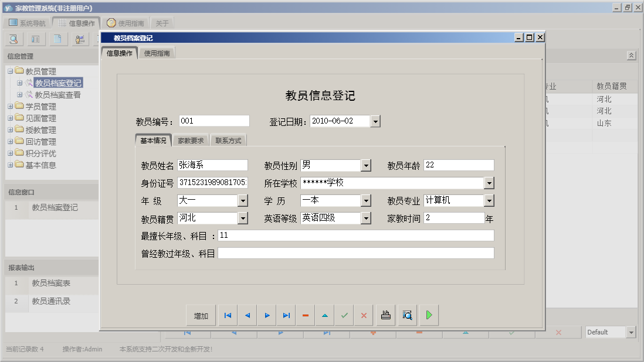Delete the current record

(x=305, y=315)
